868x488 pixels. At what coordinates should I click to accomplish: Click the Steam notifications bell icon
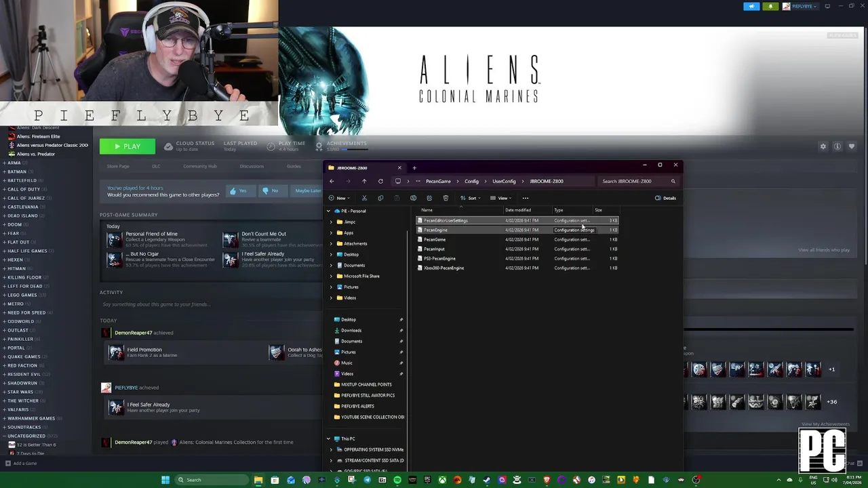tap(770, 6)
